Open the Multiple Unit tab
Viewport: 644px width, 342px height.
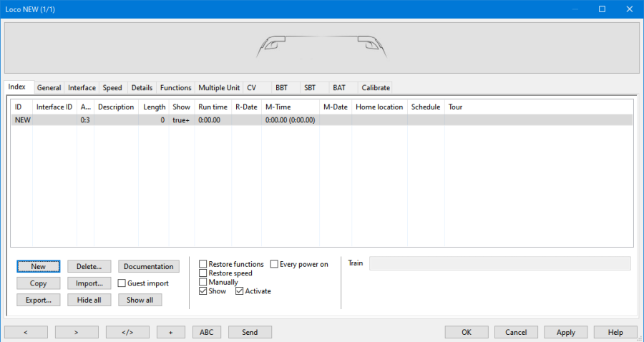click(219, 88)
